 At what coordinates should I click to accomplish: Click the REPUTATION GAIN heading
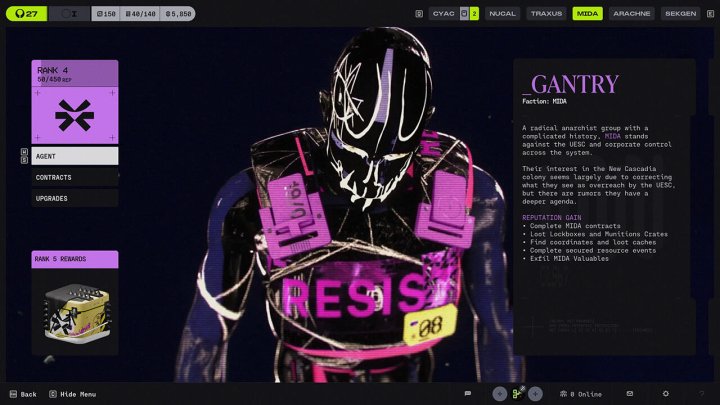click(551, 218)
